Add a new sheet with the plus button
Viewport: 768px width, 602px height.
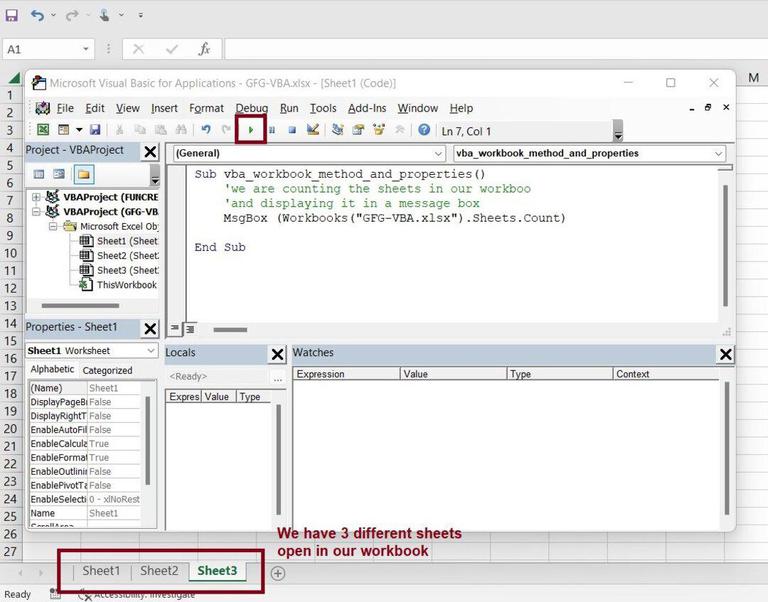point(278,573)
